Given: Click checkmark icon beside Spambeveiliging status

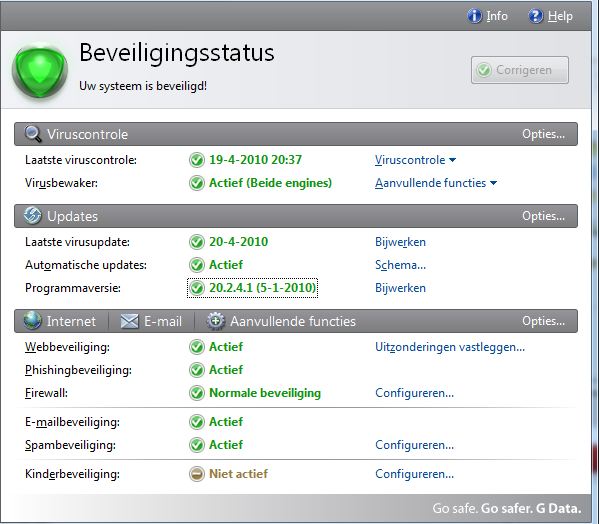Looking at the screenshot, I should click(x=197, y=445).
